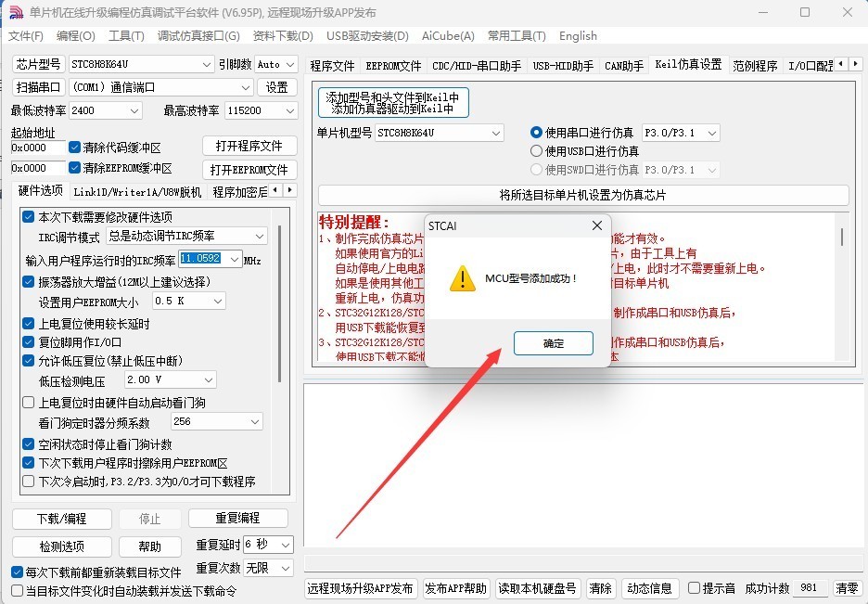
Task: Click the 下载/编程 button
Action: pyautogui.click(x=62, y=519)
